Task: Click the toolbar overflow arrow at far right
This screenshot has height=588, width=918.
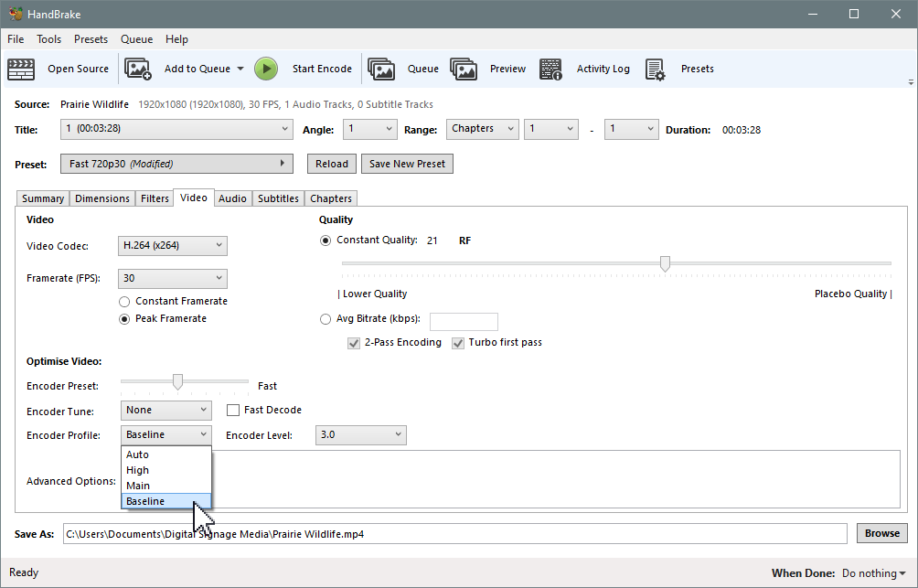Action: point(911,82)
